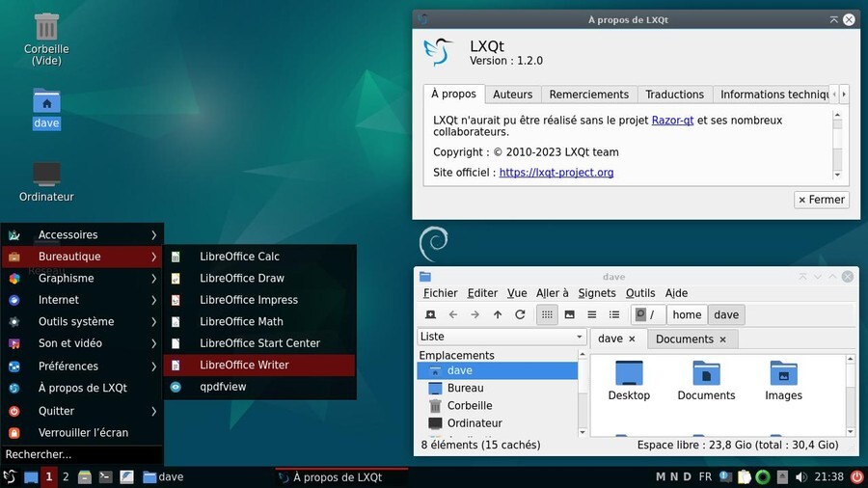The height and width of the screenshot is (488, 868).
Task: Select Bureau in the Emplacements list
Action: [497, 388]
